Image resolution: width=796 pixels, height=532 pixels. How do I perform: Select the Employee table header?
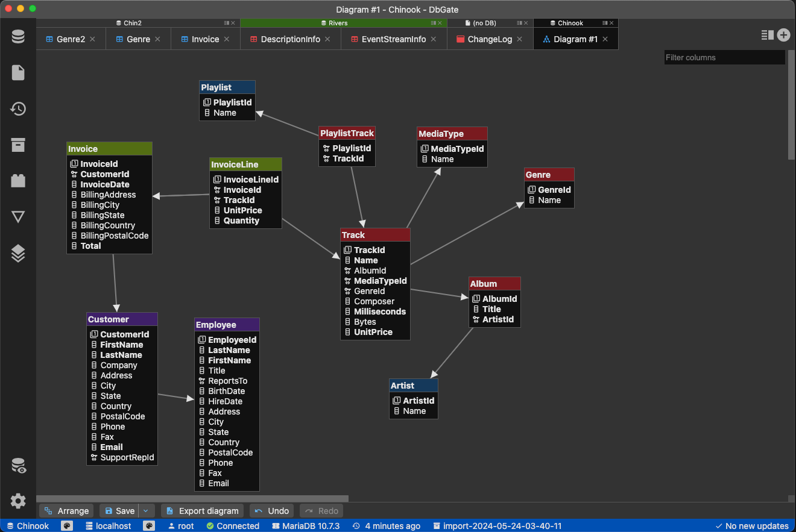(x=227, y=325)
